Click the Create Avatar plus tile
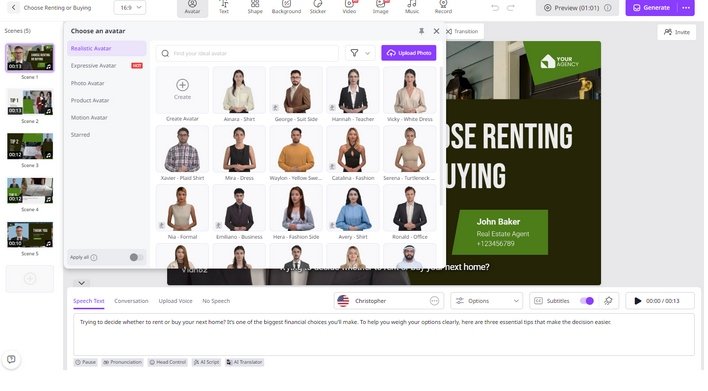This screenshot has height=391, width=708. [182, 90]
